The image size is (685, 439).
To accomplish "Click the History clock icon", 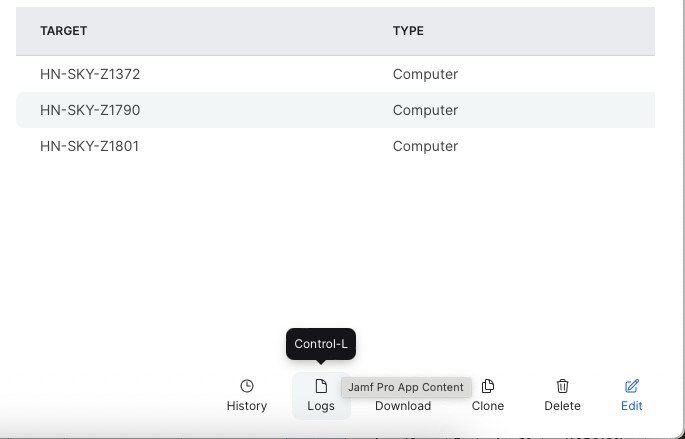I will (247, 386).
